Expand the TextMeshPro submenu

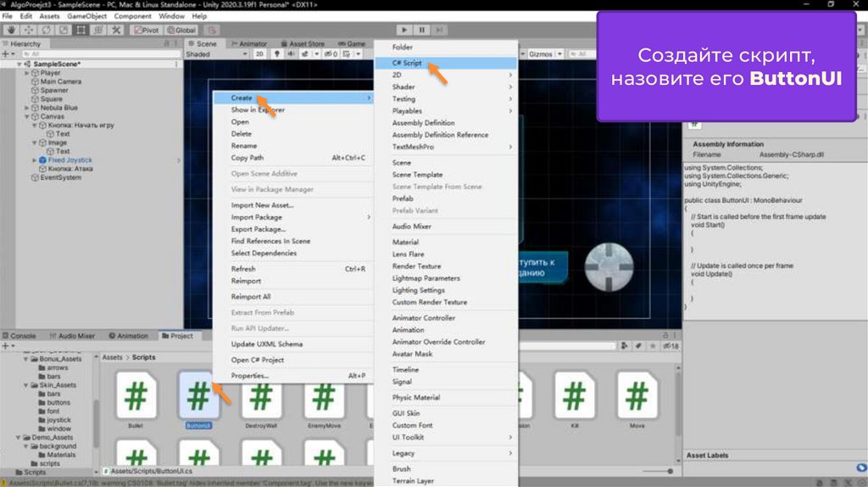[446, 147]
